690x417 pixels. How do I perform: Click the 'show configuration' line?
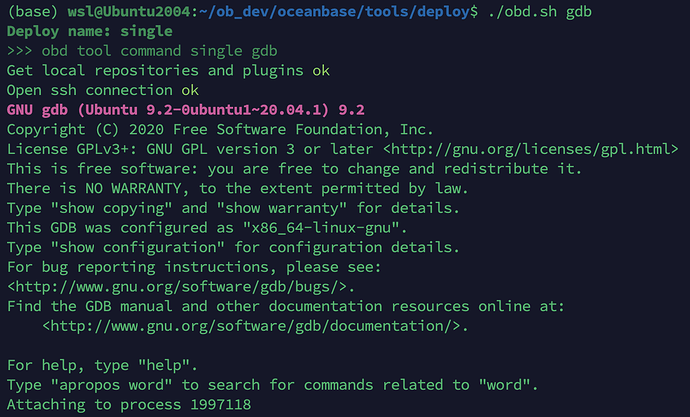233,247
